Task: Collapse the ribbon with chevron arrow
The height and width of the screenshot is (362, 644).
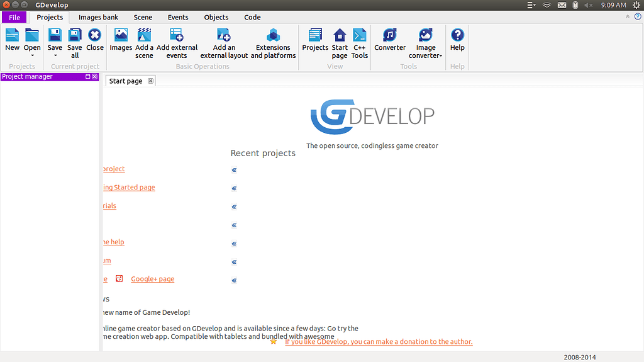Action: [628, 17]
